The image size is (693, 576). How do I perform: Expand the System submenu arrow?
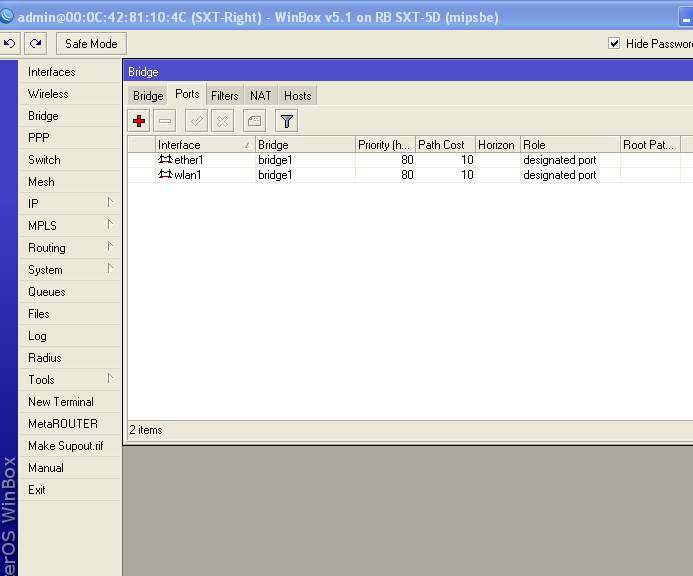(110, 268)
